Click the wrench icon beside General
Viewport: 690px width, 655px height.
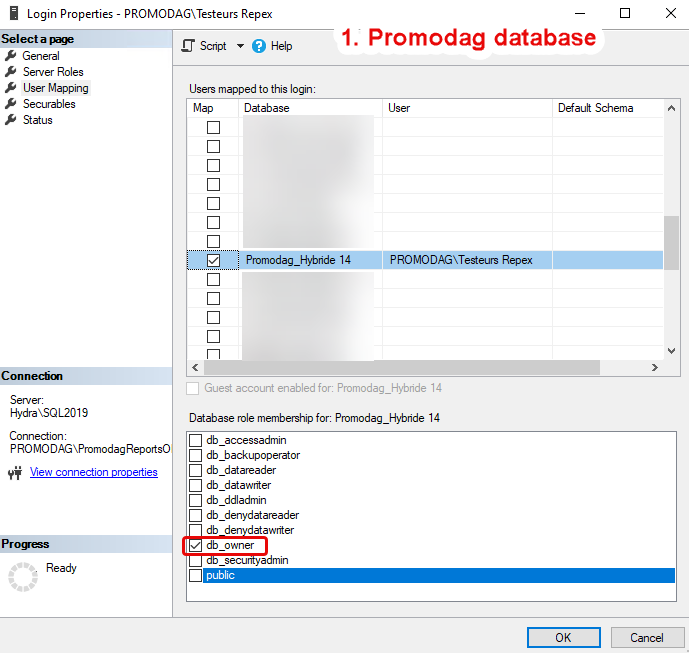click(11, 56)
